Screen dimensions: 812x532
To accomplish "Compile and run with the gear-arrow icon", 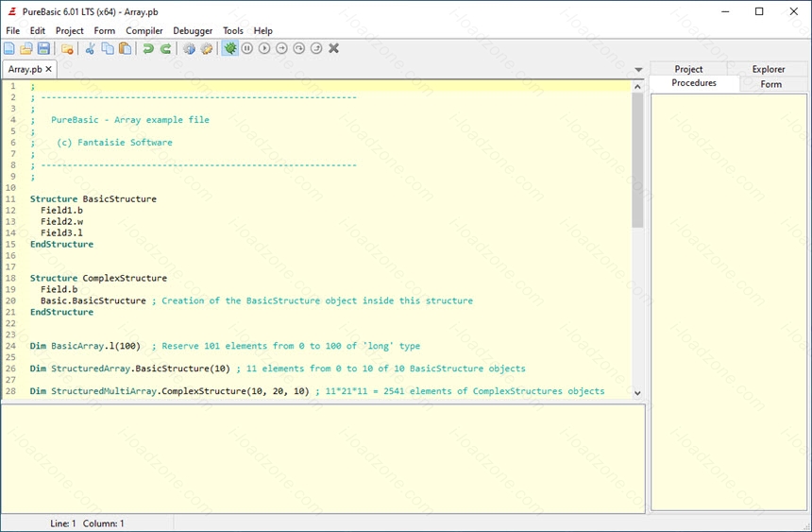I will click(x=190, y=49).
